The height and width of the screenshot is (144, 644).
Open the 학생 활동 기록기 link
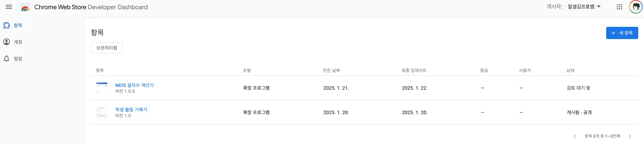tap(131, 110)
